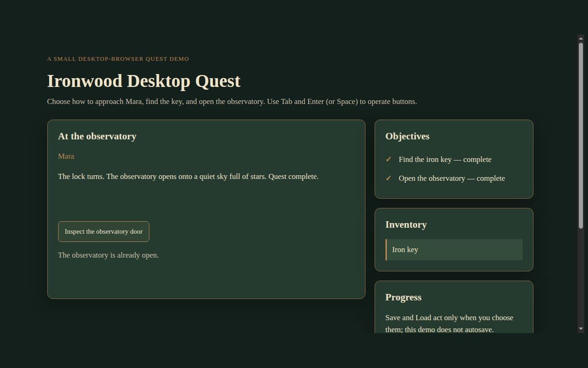The image size is (588, 368).
Task: Click 'The observatory is already open.' message
Action: coord(108,255)
